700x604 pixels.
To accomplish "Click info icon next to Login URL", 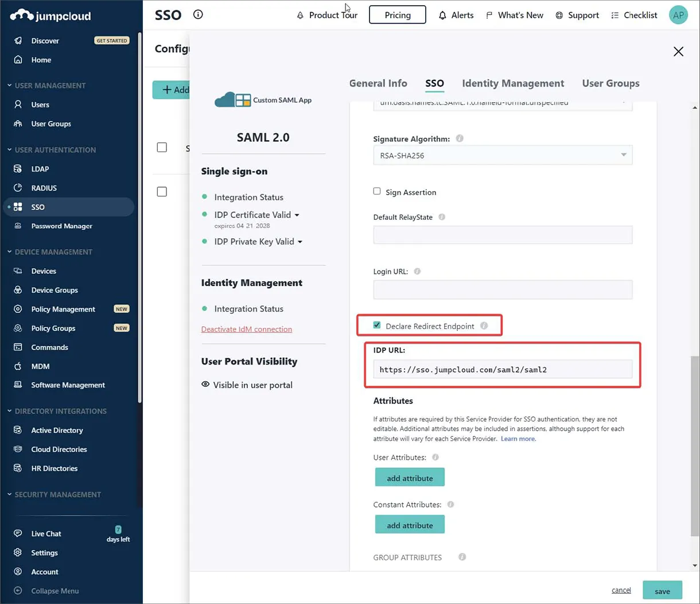I will tap(417, 271).
